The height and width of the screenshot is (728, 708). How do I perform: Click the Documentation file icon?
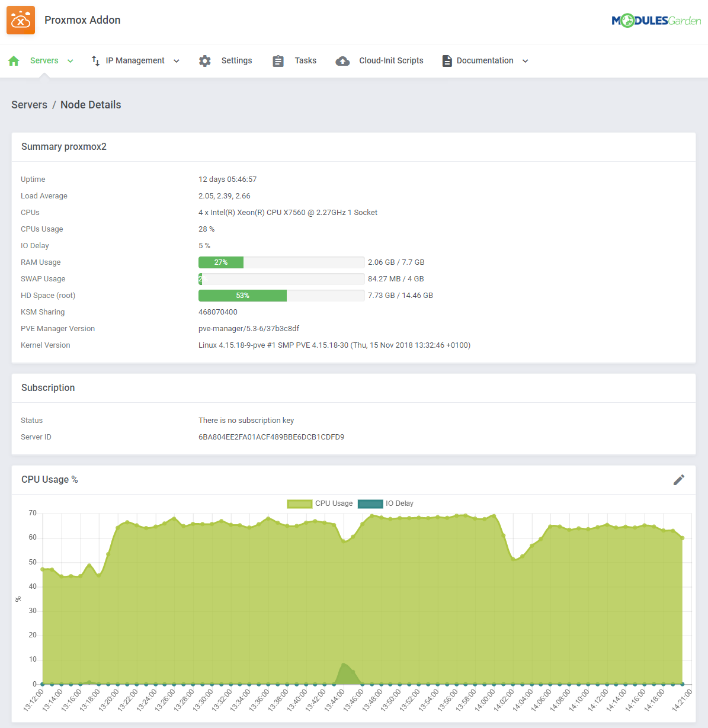coord(447,61)
